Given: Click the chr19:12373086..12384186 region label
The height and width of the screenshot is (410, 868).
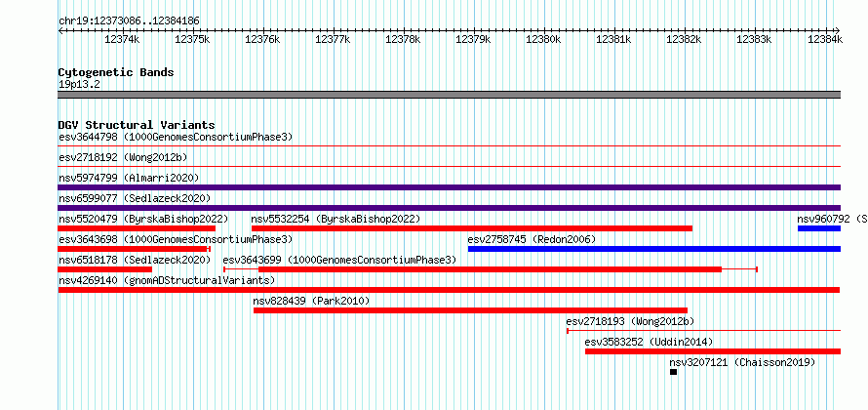Looking at the screenshot, I should tap(129, 20).
